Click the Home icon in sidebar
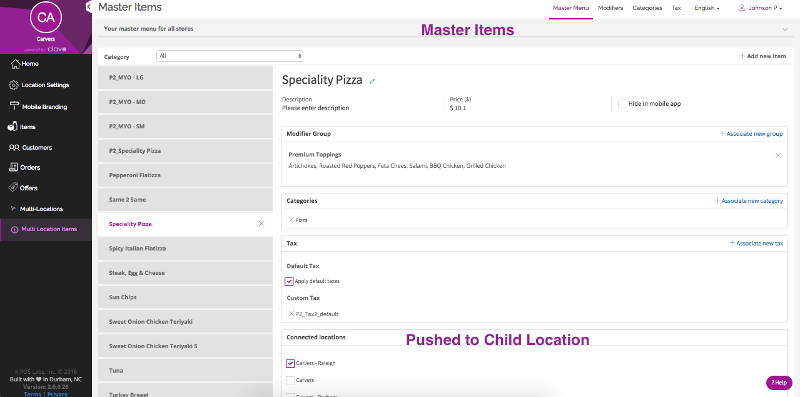 tap(15, 64)
